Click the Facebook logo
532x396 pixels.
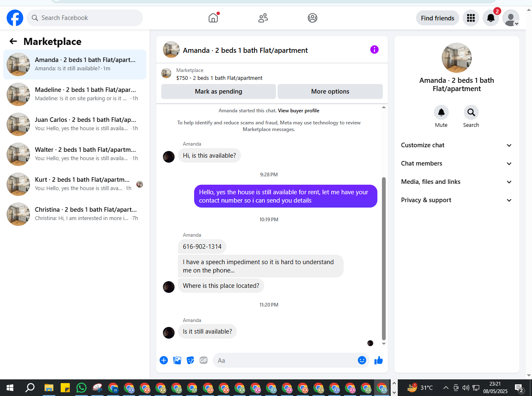pos(15,18)
